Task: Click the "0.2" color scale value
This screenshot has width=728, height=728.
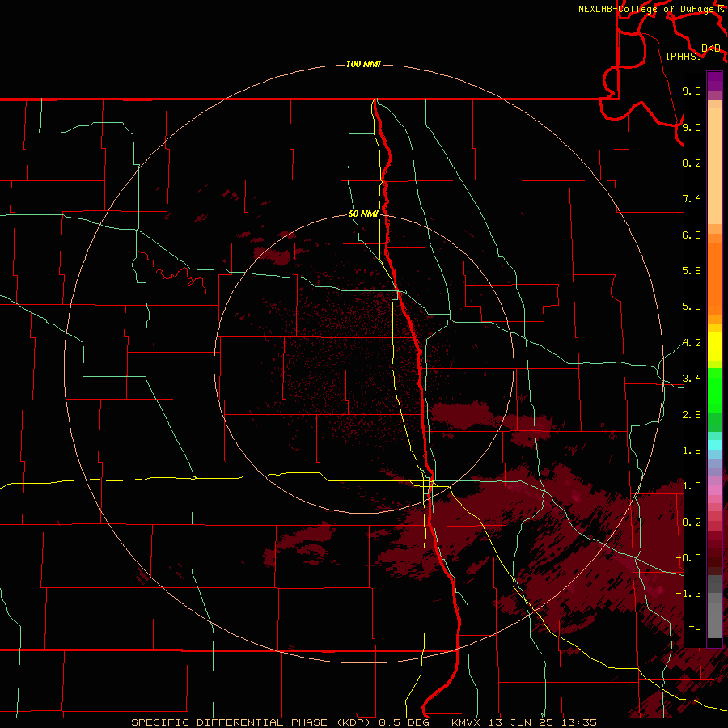Action: [x=692, y=523]
